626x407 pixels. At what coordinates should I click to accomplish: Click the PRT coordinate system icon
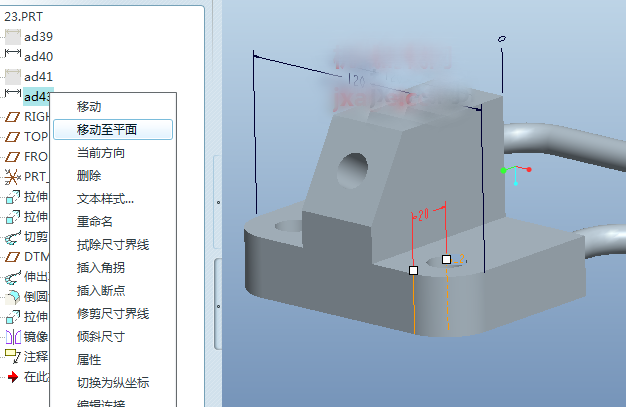(12, 177)
